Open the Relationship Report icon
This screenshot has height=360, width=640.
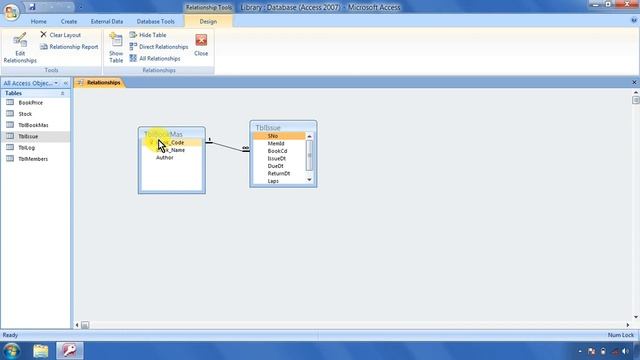click(x=44, y=47)
